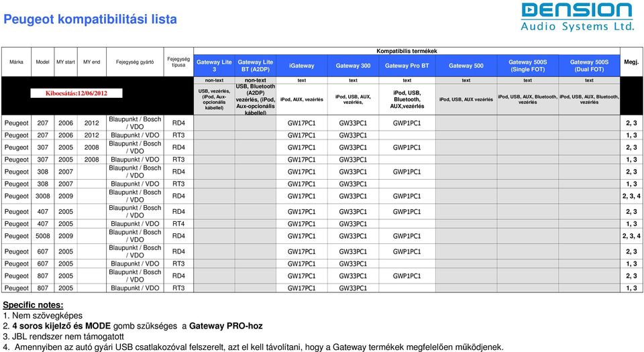
Task: Select the 'MY start' column header
Action: pos(66,62)
